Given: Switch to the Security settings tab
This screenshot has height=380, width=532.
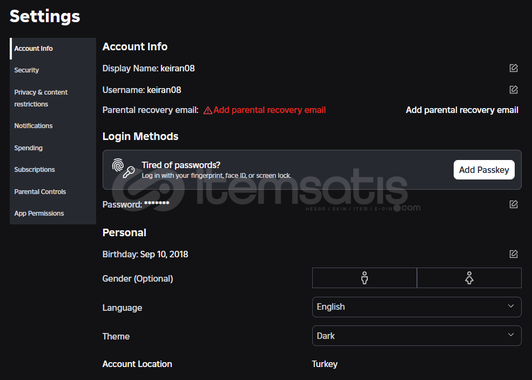Looking at the screenshot, I should (x=53, y=70).
